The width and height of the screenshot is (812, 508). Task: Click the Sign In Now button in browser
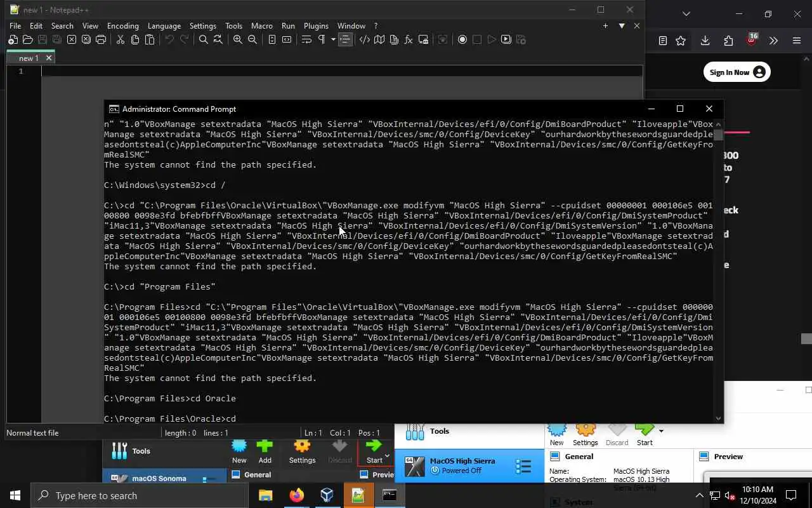(x=737, y=72)
